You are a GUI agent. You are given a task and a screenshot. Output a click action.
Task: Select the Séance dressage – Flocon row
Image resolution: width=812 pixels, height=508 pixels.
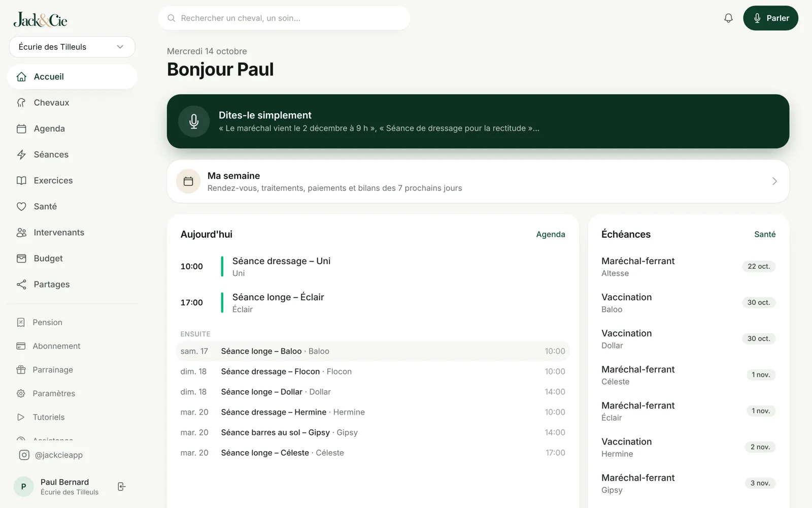point(373,371)
